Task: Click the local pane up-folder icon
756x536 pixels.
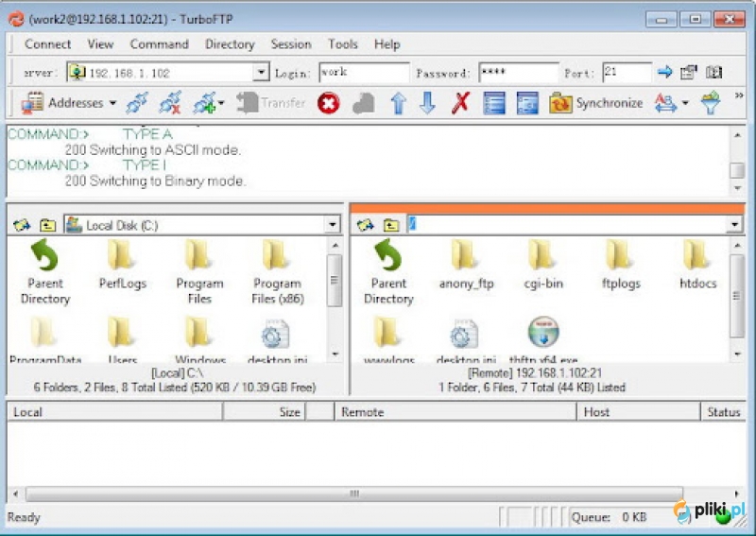Action: click(x=48, y=225)
